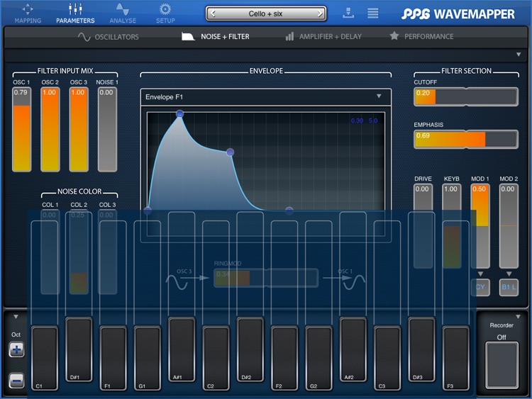Open the Amplifier + Delay tab
This screenshot has height=399, width=532.
323,37
